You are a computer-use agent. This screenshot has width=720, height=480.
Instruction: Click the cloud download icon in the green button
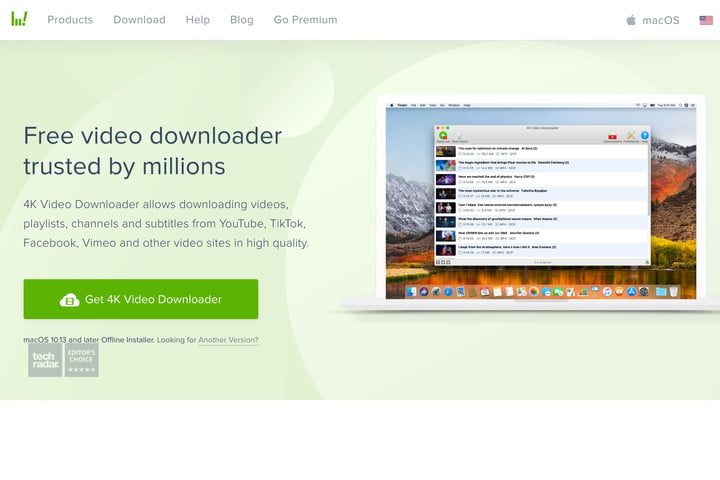click(69, 299)
